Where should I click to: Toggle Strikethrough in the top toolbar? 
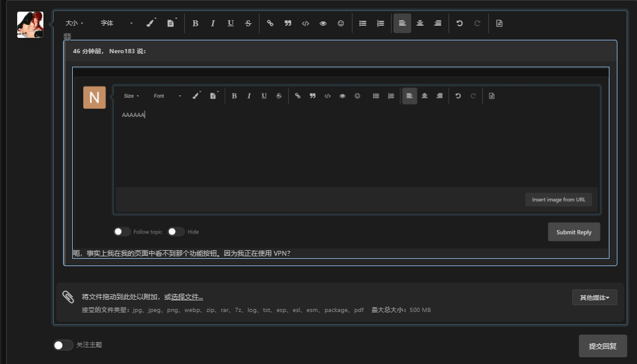point(248,23)
